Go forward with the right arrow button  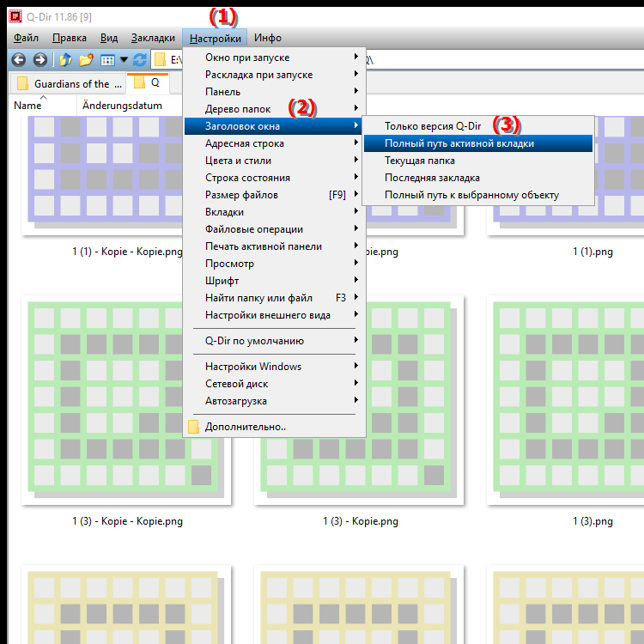click(x=39, y=60)
